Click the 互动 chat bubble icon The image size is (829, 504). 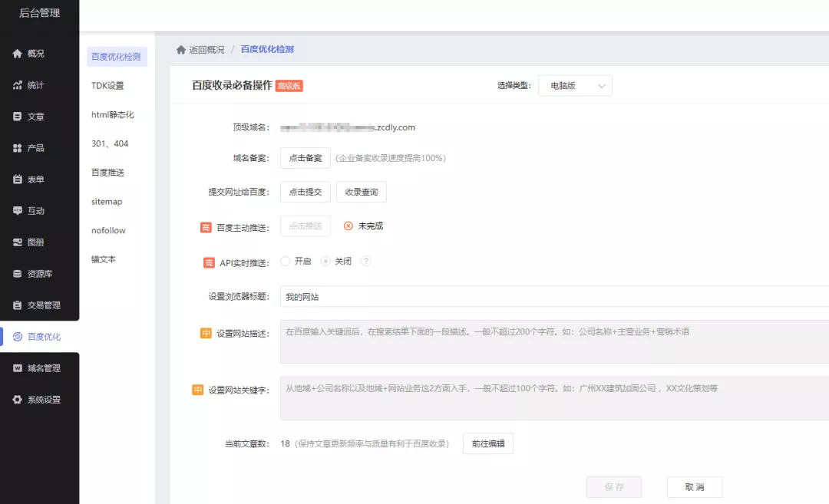[18, 211]
